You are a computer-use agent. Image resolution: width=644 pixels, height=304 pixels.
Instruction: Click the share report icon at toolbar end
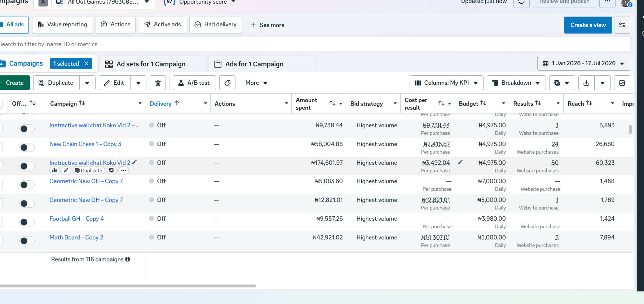(x=622, y=83)
